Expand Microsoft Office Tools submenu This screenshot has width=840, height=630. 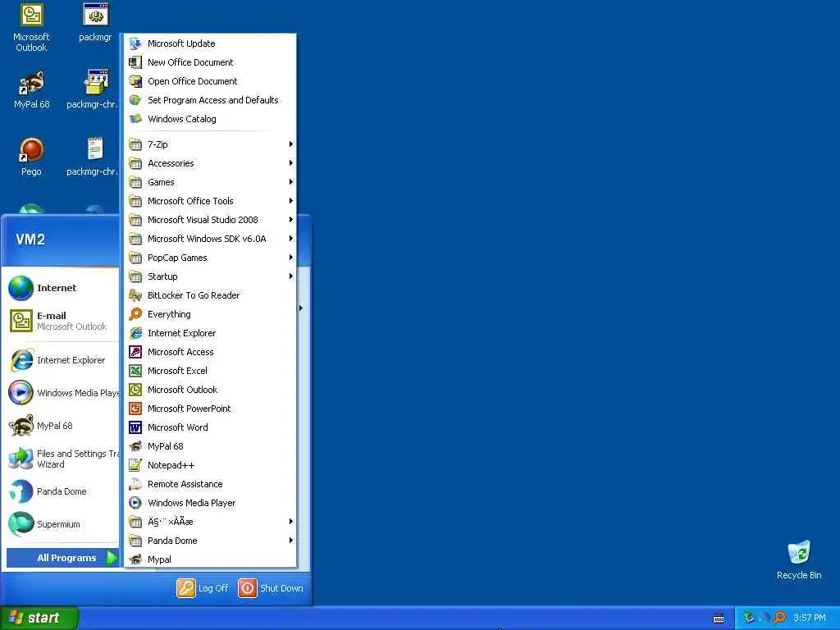(x=211, y=201)
